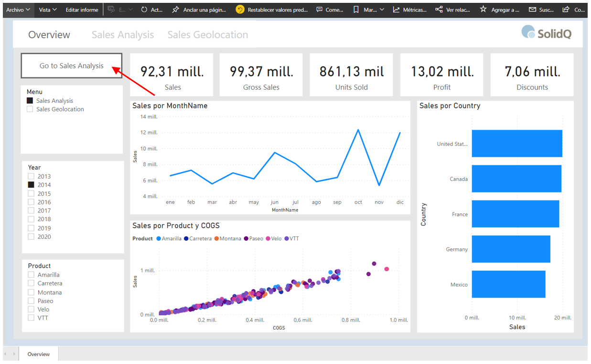The height and width of the screenshot is (364, 591).
Task: Open usage metrics chart icon
Action: [x=396, y=10]
